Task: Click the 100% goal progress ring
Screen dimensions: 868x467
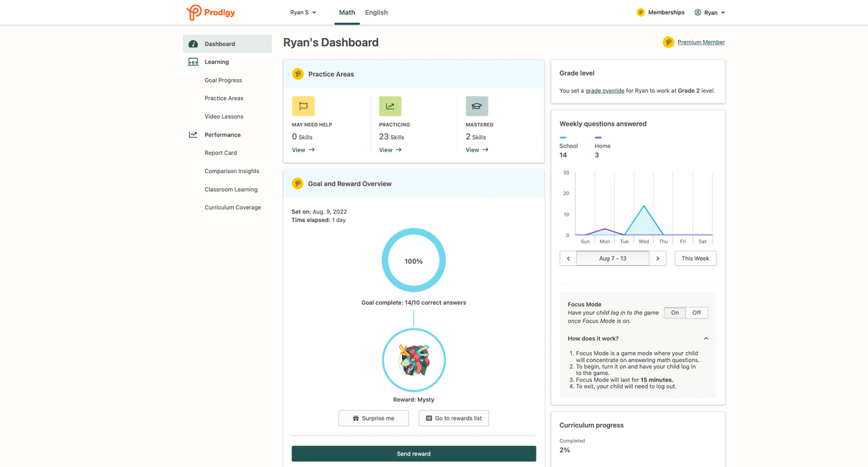Action: tap(414, 259)
